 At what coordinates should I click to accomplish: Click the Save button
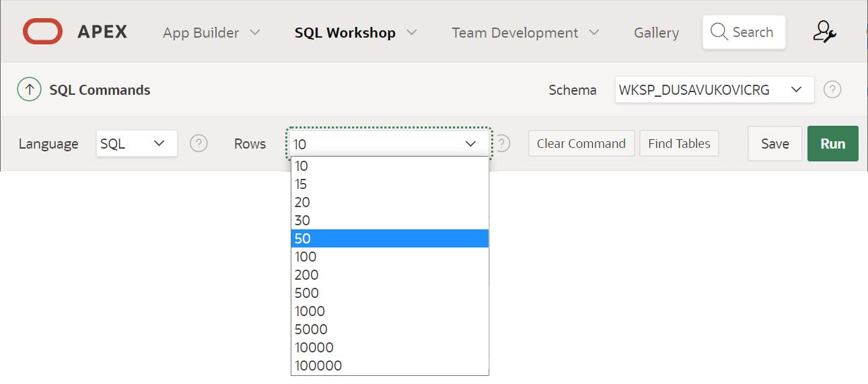pyautogui.click(x=774, y=143)
